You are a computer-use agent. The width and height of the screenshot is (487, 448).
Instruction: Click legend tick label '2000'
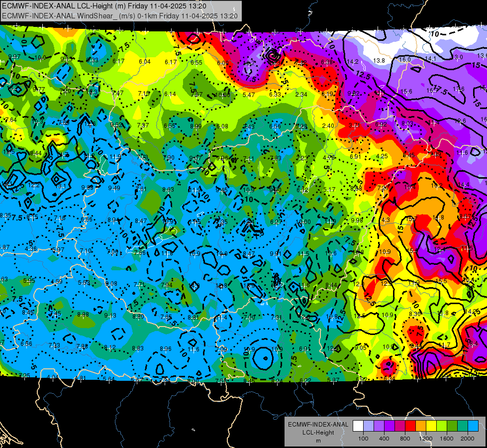[x=468, y=439]
